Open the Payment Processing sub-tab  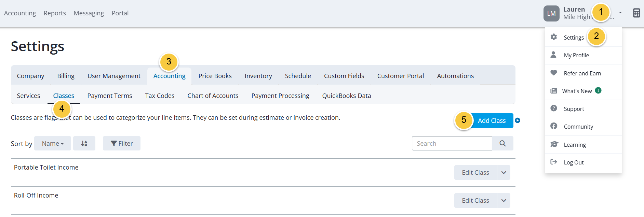point(280,96)
